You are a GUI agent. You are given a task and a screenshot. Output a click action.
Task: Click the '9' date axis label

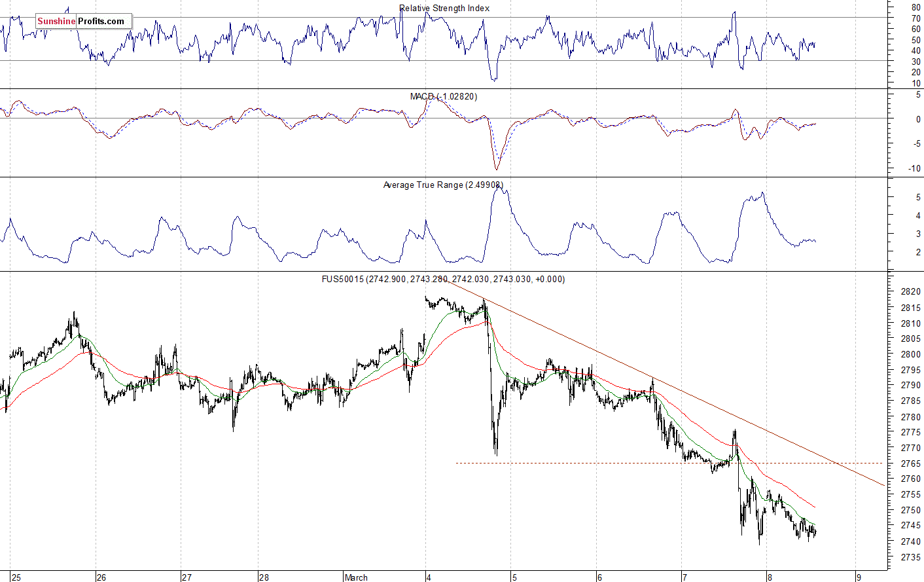click(859, 577)
